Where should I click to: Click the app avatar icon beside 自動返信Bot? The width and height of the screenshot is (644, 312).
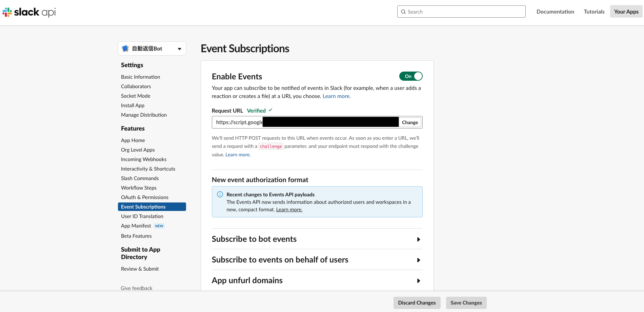pyautogui.click(x=126, y=48)
